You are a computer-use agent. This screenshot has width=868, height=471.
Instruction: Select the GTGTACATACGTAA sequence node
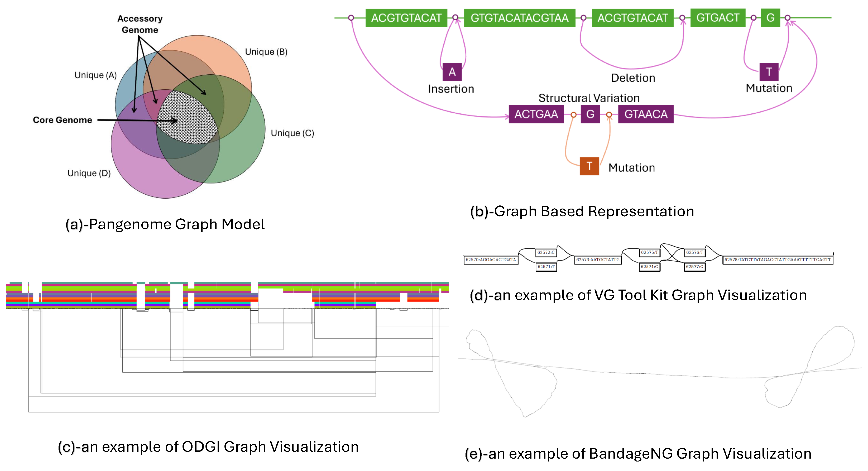click(519, 18)
